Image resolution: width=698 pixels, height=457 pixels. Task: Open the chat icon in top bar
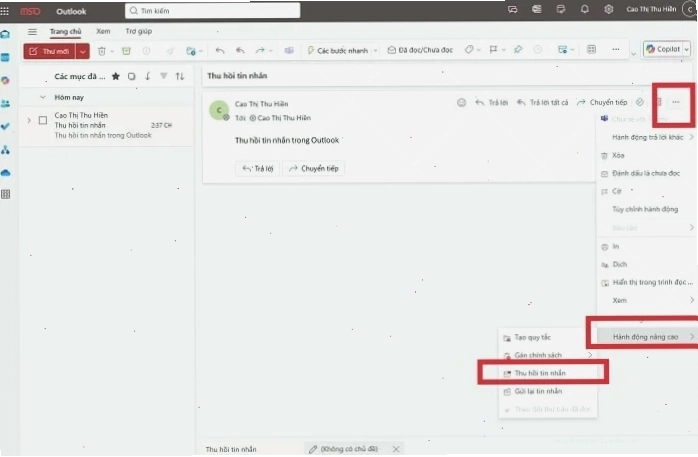point(512,9)
